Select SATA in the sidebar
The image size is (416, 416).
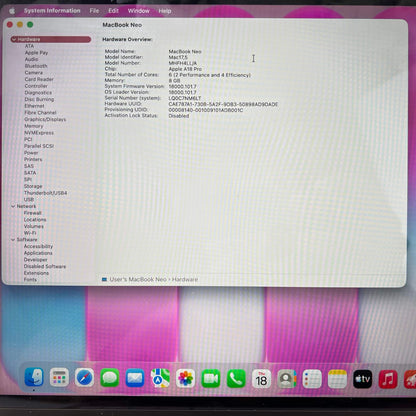click(30, 173)
